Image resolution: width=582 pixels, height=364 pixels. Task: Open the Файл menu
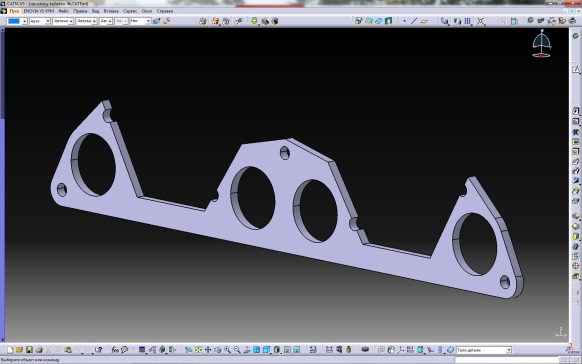(x=63, y=11)
